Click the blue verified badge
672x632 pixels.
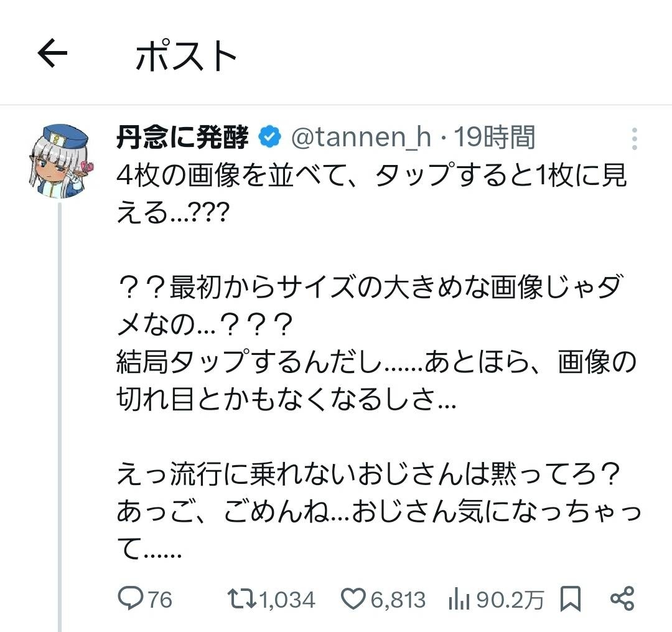click(x=269, y=138)
